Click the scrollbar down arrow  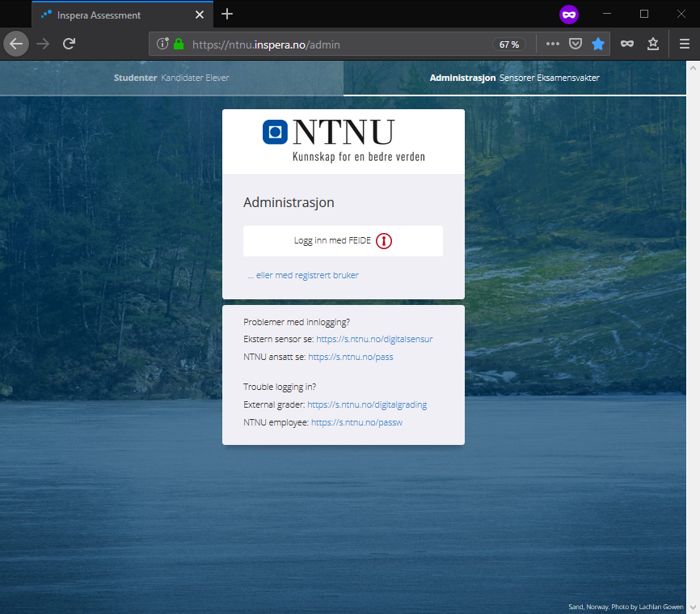(x=693, y=608)
